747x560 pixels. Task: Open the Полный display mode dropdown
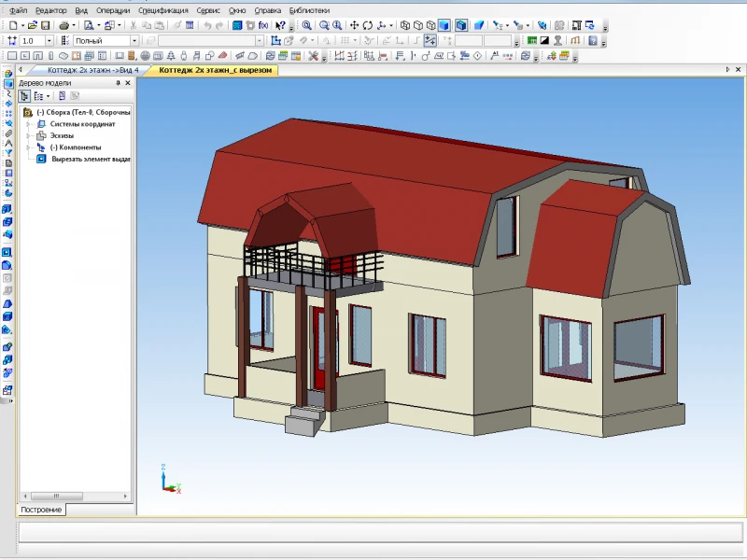(x=134, y=41)
